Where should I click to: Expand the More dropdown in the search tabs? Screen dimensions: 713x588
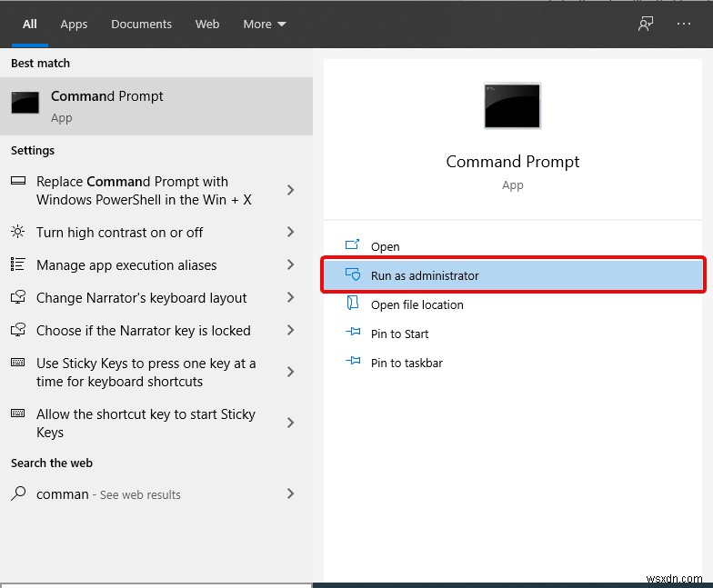[x=264, y=25]
